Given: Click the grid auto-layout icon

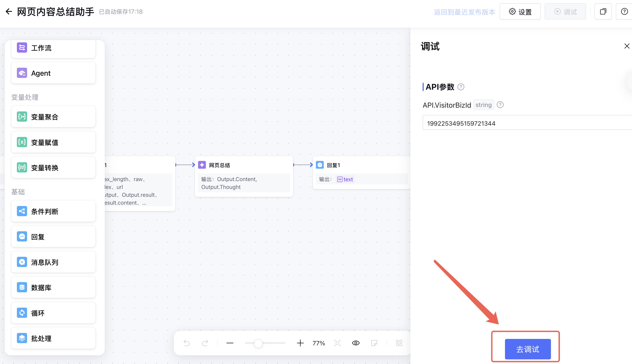Looking at the screenshot, I should [399, 343].
